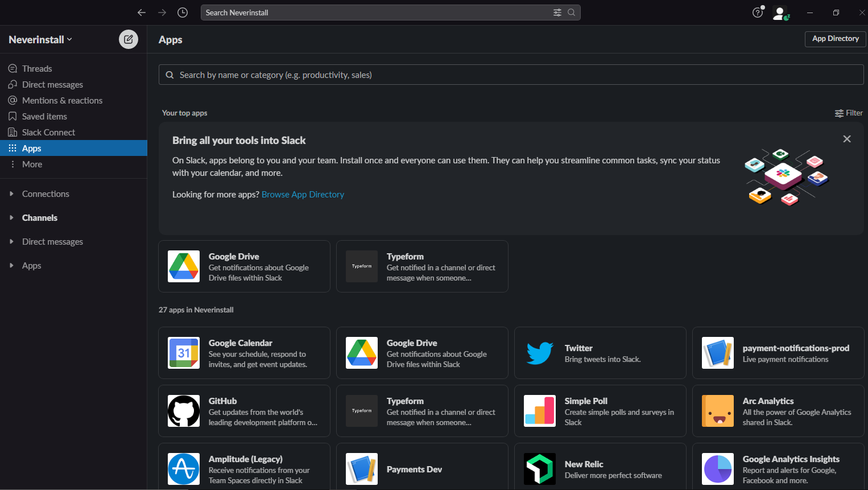
Task: Open the payment-notifications-prod app title
Action: click(x=796, y=348)
